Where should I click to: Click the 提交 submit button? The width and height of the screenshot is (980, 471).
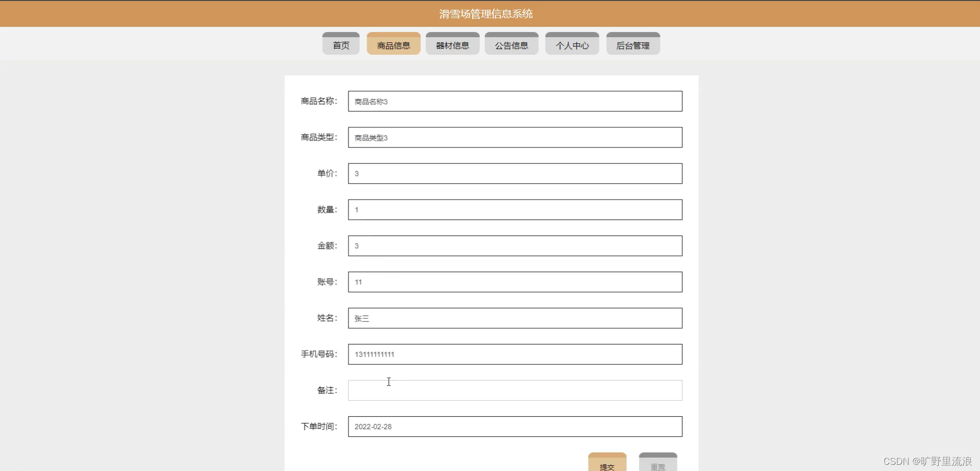[x=607, y=465]
